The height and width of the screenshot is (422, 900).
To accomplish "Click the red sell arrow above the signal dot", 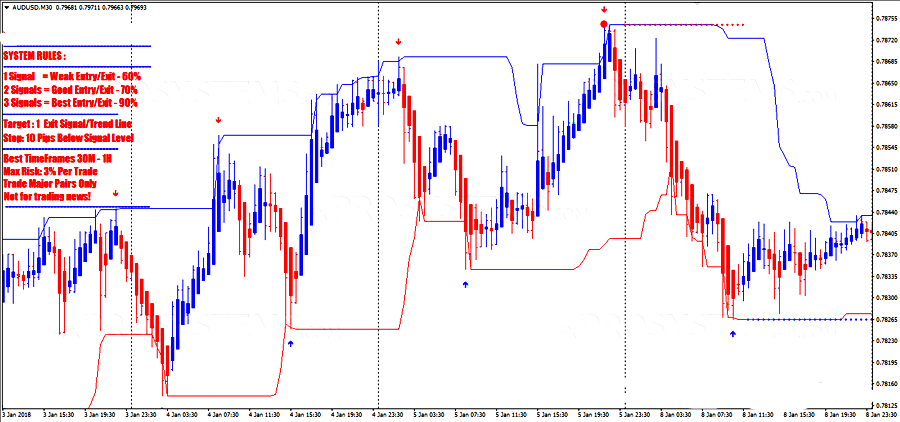I will tap(604, 10).
